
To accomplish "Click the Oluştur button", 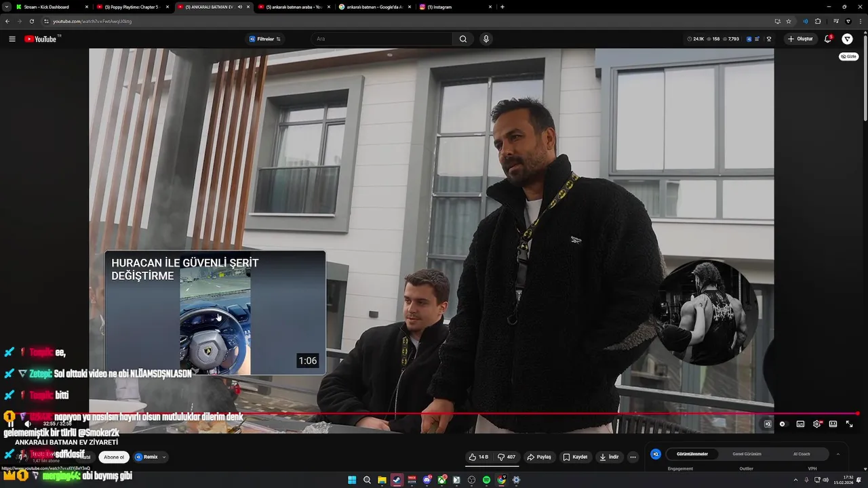I will [x=800, y=39].
